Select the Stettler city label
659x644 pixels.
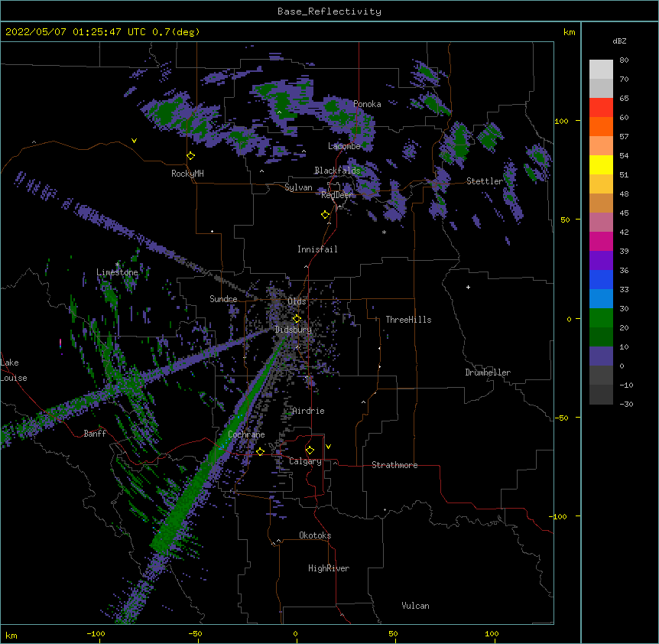click(485, 181)
